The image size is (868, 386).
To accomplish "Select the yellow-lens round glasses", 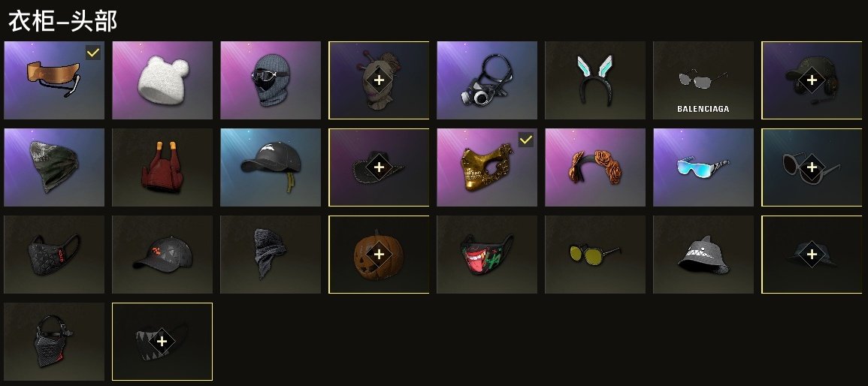I will point(595,255).
